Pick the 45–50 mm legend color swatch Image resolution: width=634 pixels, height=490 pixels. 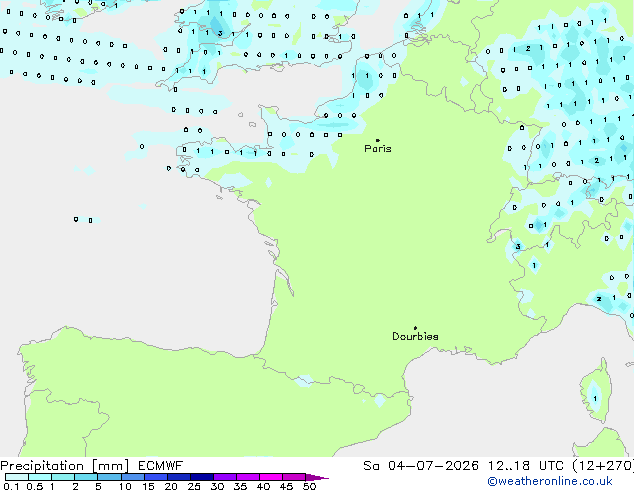[294, 477]
